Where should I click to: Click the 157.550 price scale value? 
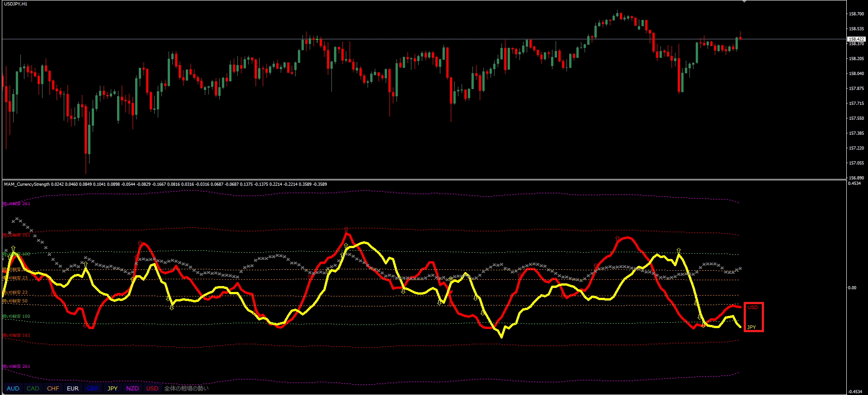pyautogui.click(x=856, y=118)
